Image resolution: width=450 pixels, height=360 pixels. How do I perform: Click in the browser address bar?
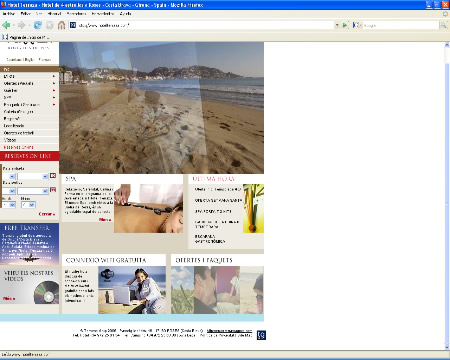pyautogui.click(x=202, y=25)
